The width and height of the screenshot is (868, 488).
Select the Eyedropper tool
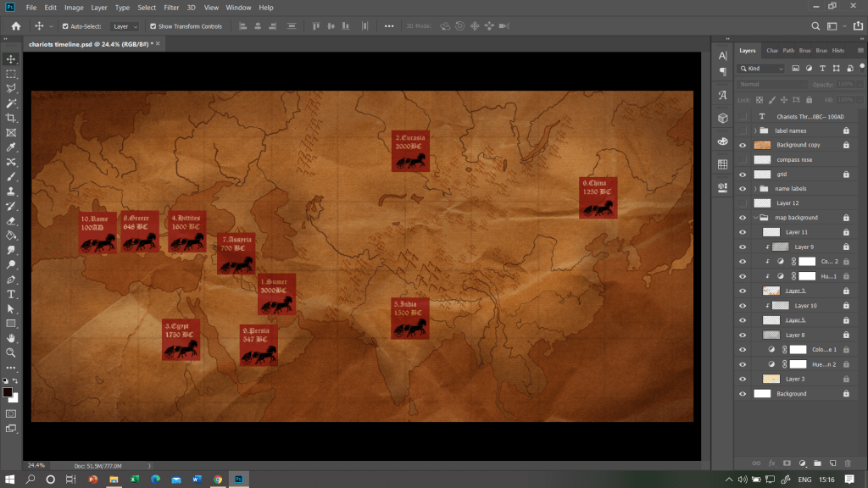[11, 147]
